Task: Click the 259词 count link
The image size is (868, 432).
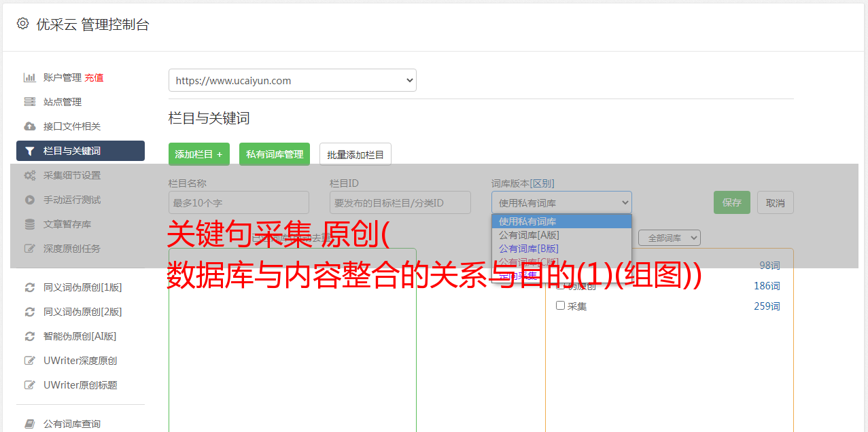Action: (x=767, y=306)
